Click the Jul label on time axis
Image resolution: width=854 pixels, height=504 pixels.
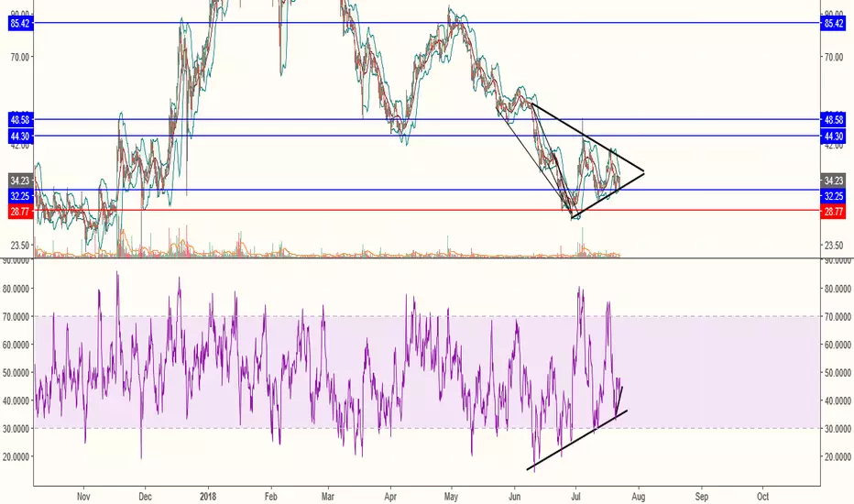pos(575,497)
